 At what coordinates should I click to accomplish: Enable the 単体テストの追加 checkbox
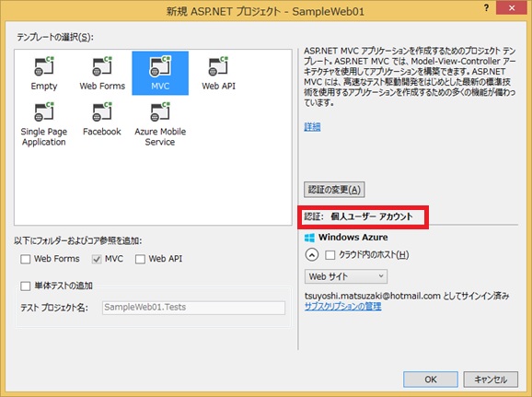pos(26,286)
